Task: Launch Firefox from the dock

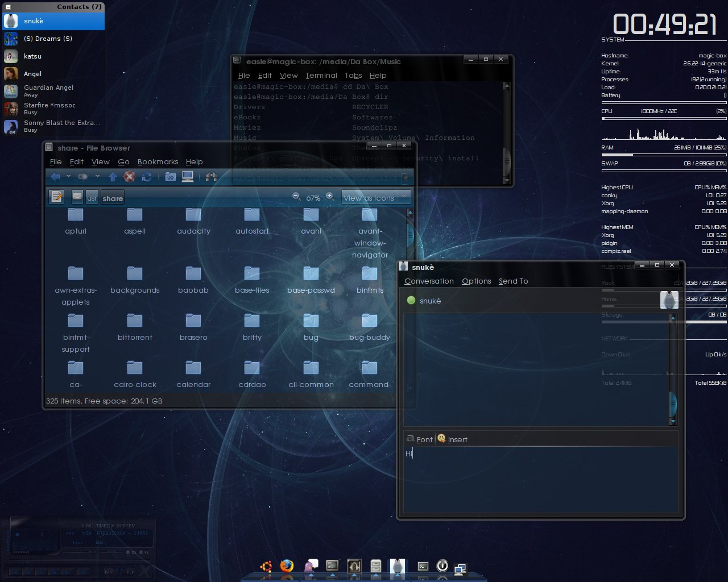Action: [287, 566]
